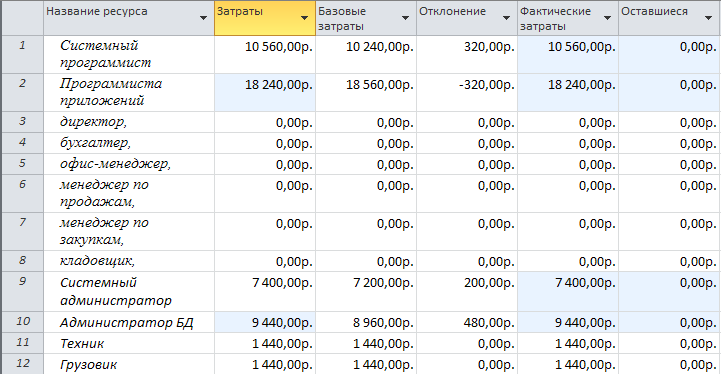
Task: Click the 18 560,00р. baseline cost cell
Action: pos(366,92)
